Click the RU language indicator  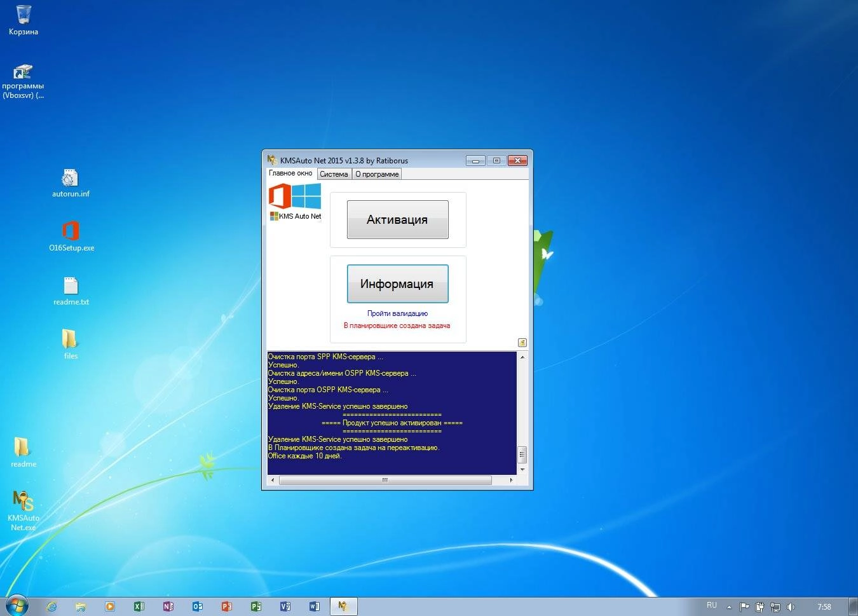click(712, 606)
